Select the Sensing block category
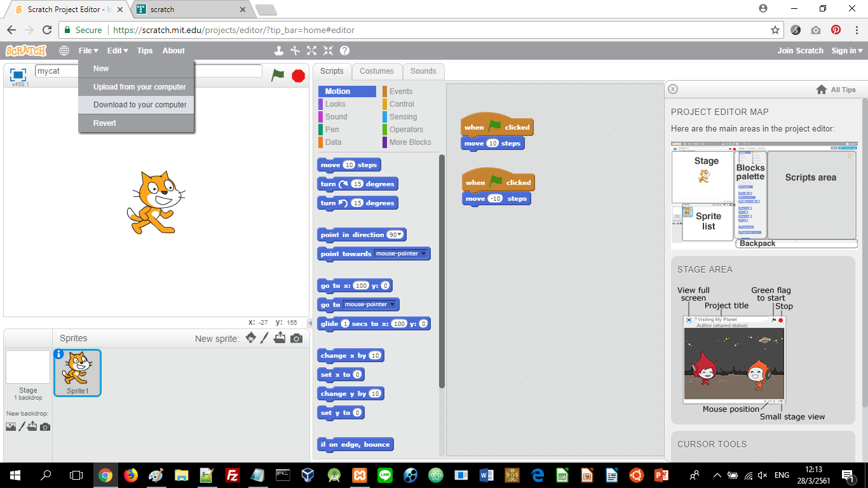 pyautogui.click(x=410, y=117)
